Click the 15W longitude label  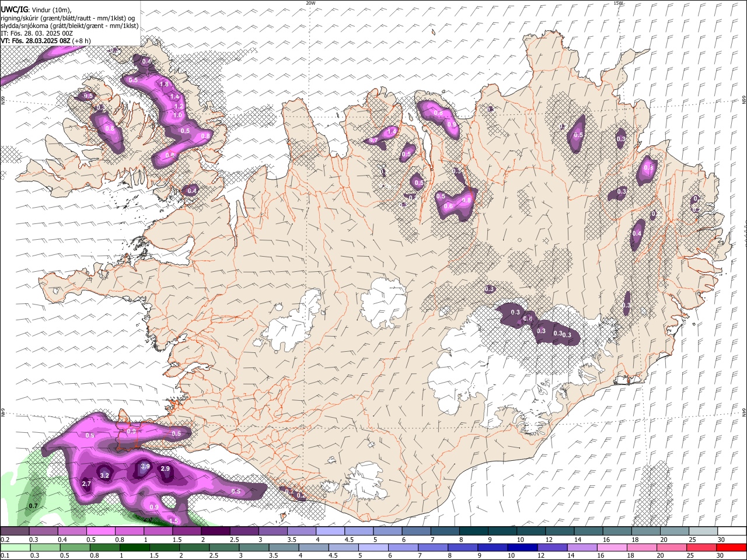[x=618, y=3]
